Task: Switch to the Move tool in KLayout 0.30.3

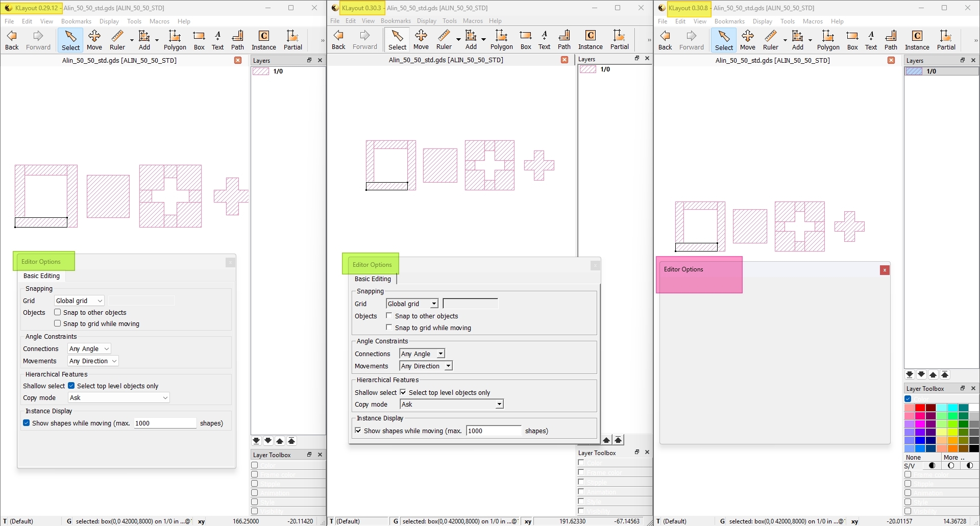Action: [421, 40]
